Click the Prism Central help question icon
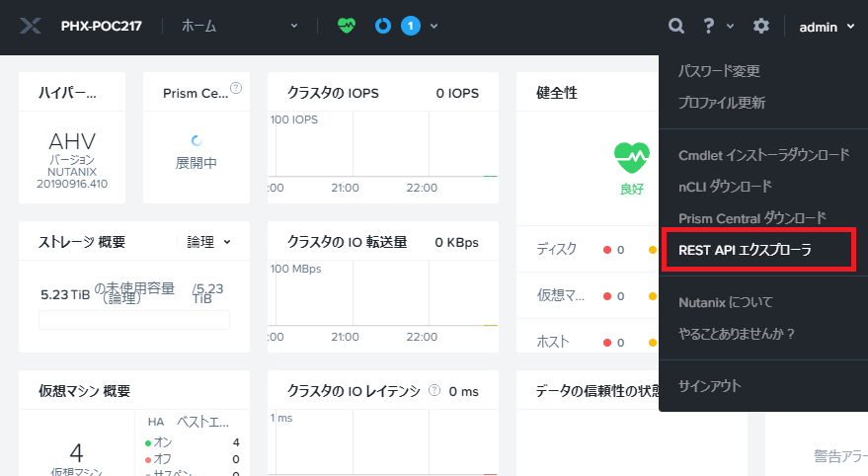 tap(236, 88)
